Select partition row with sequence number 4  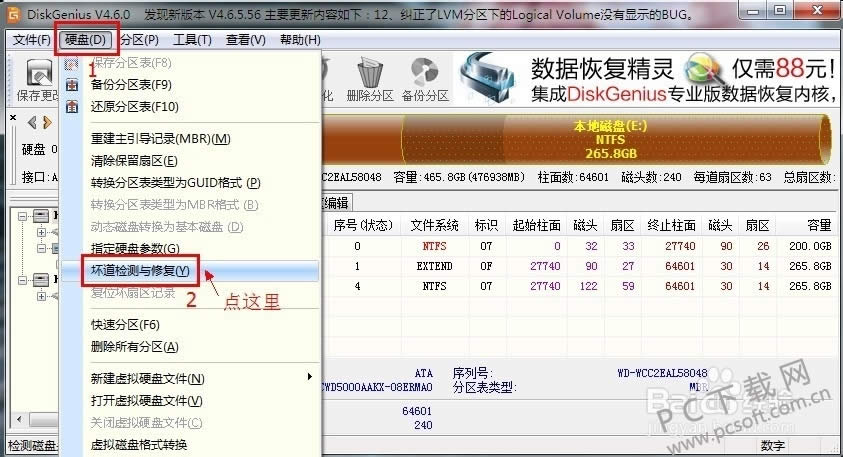coord(581,286)
